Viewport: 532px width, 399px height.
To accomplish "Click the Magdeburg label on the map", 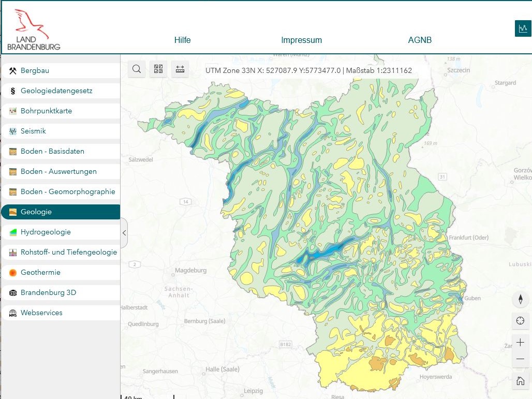I will (190, 271).
